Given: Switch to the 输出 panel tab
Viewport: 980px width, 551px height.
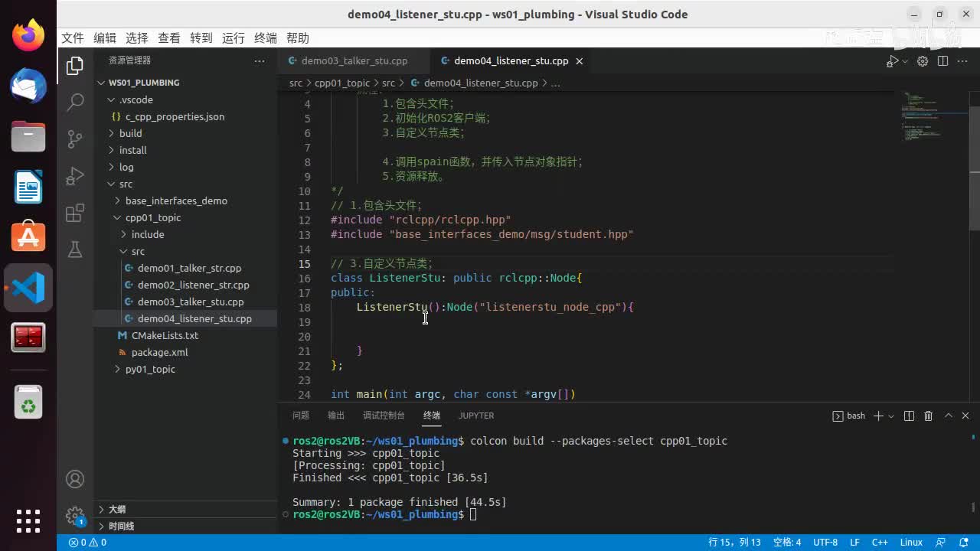Looking at the screenshot, I should 336,416.
